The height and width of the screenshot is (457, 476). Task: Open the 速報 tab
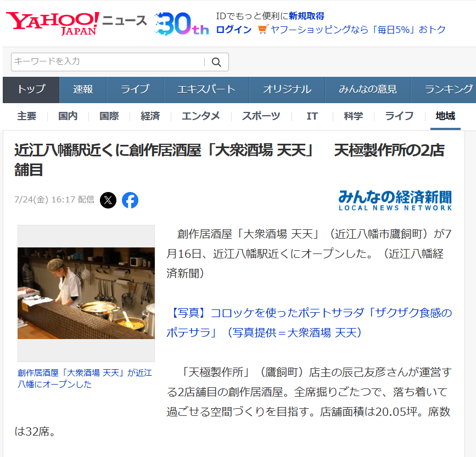[83, 89]
